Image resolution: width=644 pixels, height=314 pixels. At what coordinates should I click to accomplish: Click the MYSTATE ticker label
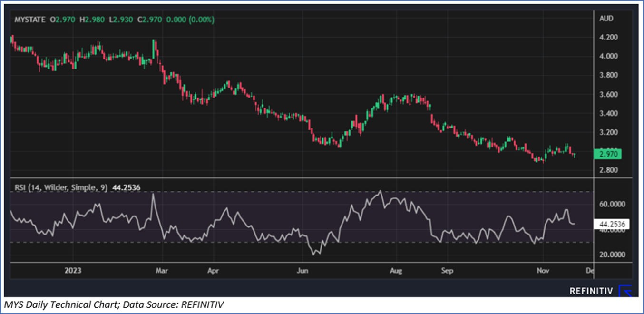point(30,20)
